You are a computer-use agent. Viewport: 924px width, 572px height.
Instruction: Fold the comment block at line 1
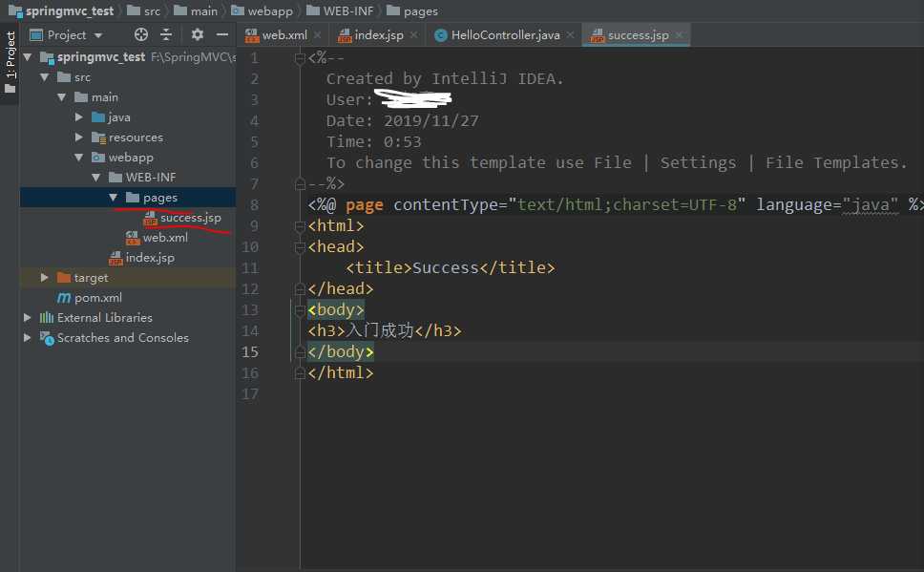(300, 58)
